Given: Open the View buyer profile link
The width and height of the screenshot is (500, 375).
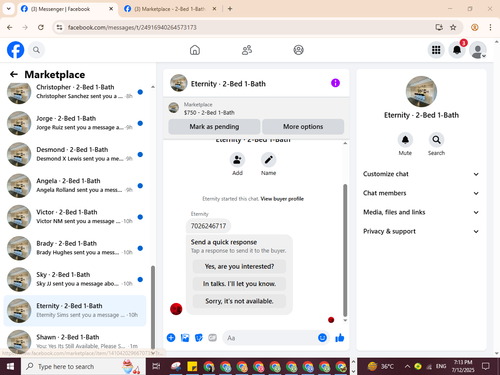Looking at the screenshot, I should 282,199.
